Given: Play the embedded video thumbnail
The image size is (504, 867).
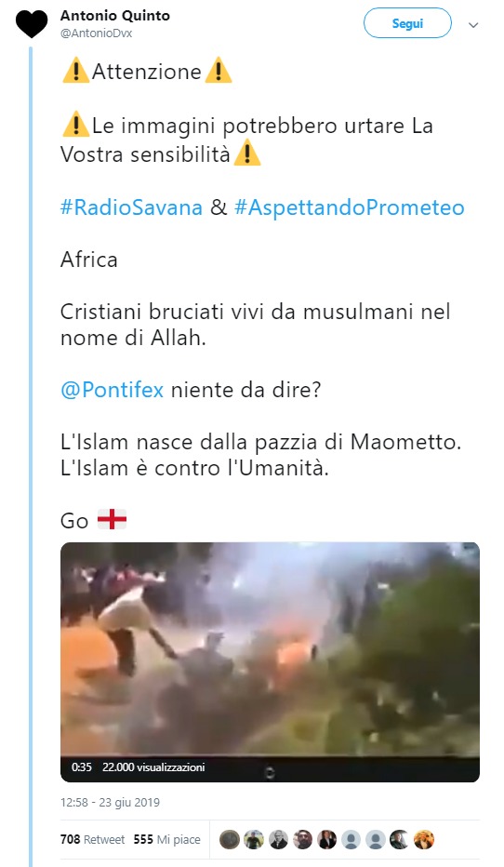Looking at the screenshot, I should pos(270,649).
